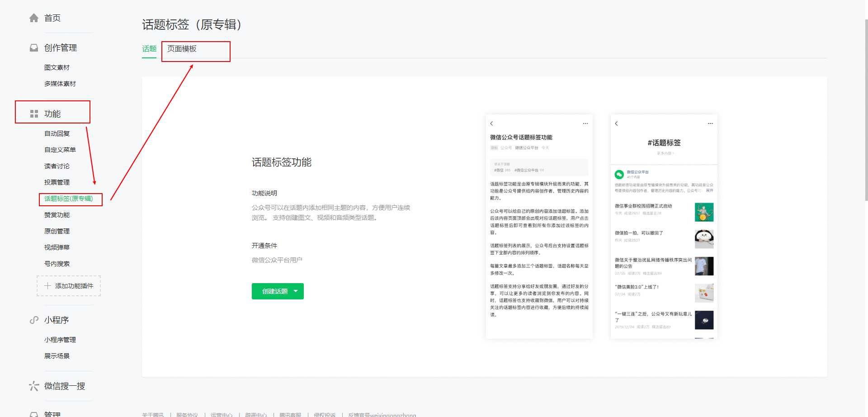
Task: Click back arrow in first phone preview
Action: (x=491, y=123)
